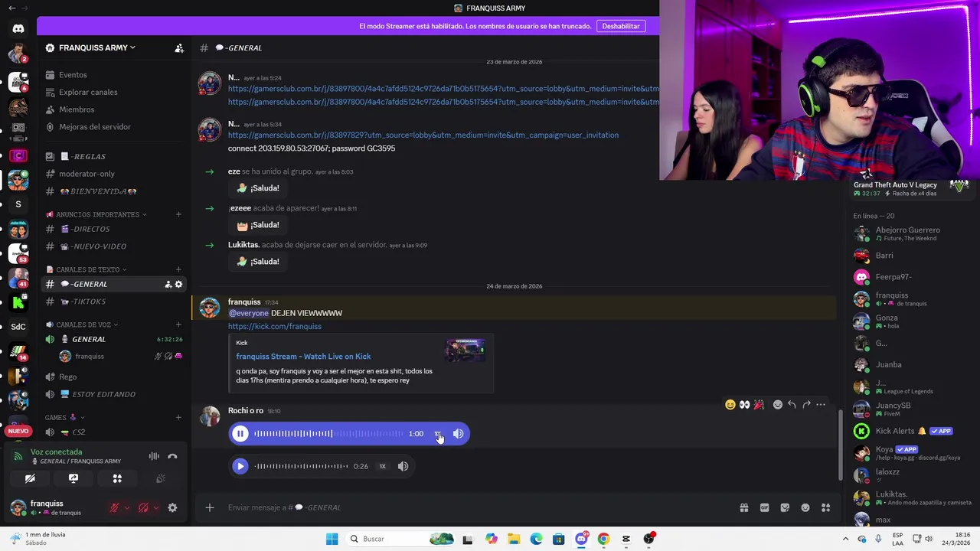The width and height of the screenshot is (980, 551).
Task: React with laughing emoji on Rochi message
Action: tap(730, 404)
